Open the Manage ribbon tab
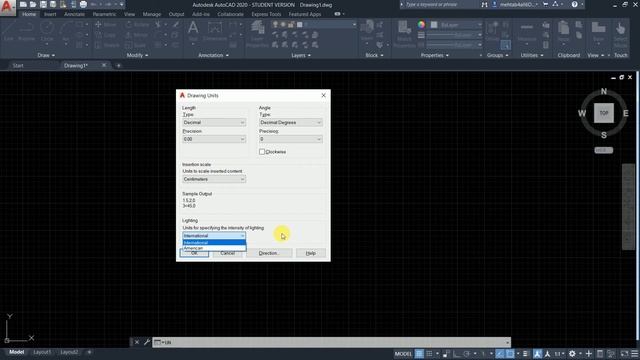Viewport: 640px width, 360px height. tap(152, 14)
